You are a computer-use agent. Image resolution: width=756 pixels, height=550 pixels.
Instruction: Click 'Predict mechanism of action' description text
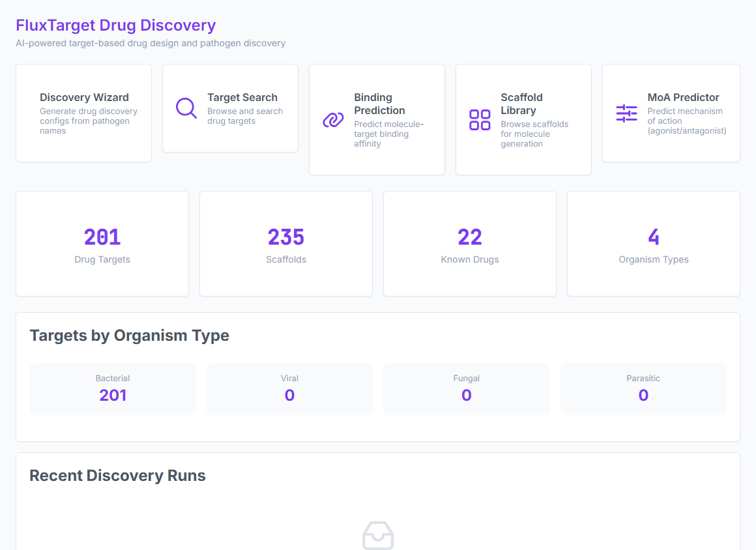point(686,121)
